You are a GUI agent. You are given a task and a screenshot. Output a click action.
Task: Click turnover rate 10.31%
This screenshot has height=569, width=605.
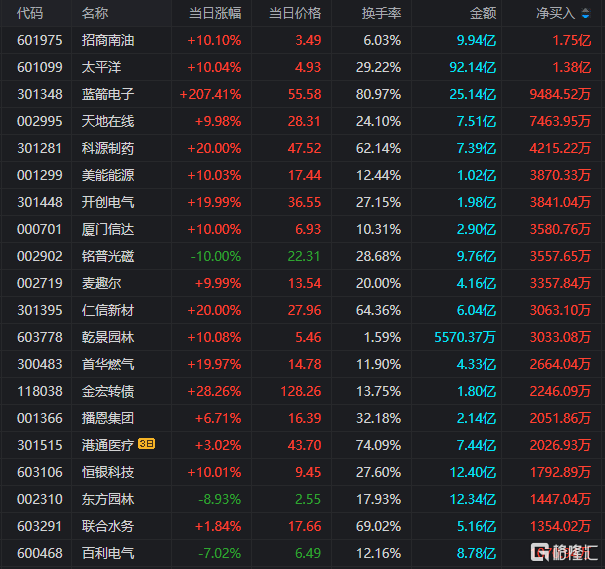point(379,229)
